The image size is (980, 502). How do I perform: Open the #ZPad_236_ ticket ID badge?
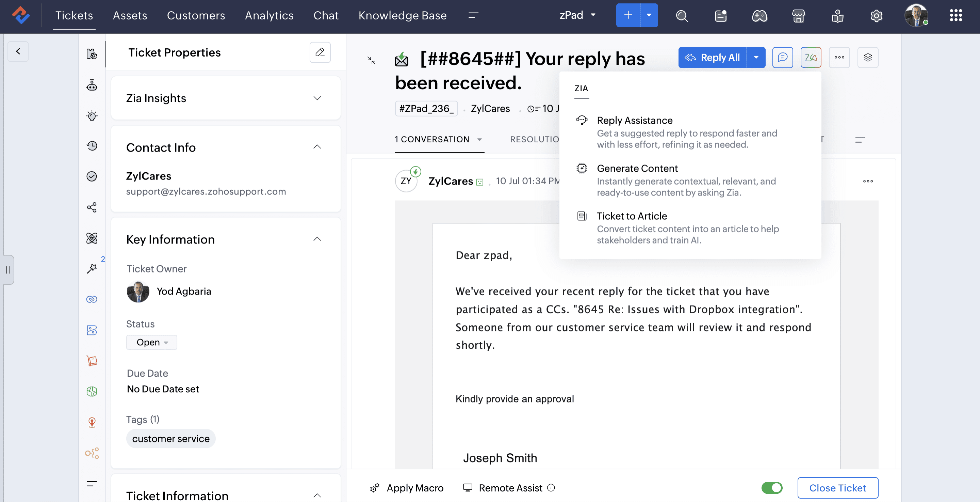pyautogui.click(x=426, y=109)
